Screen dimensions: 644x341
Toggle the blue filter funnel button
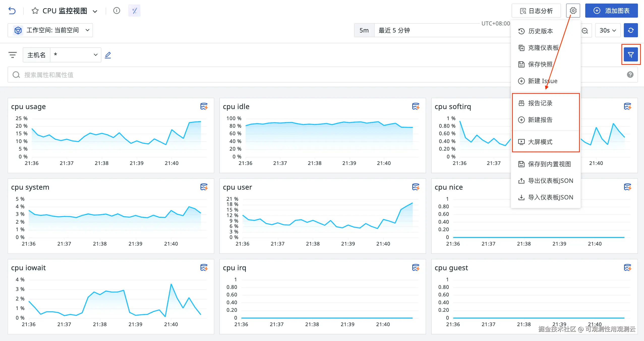point(631,55)
